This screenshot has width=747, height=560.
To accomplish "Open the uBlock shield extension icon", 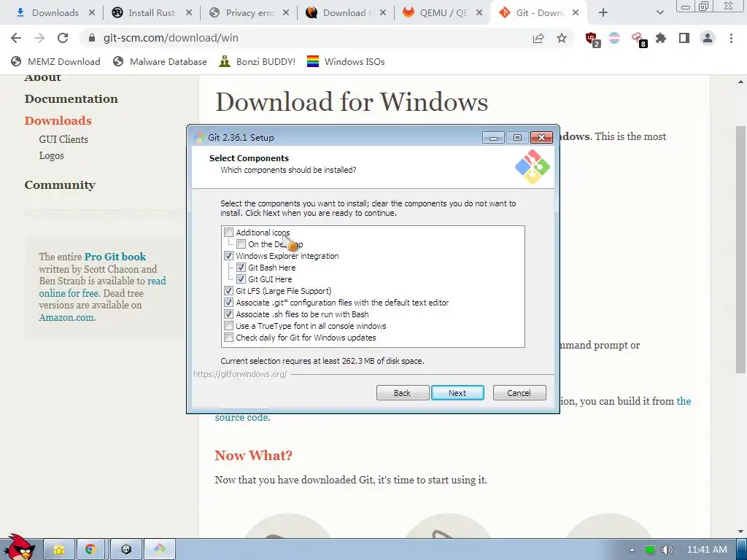I will (x=592, y=39).
